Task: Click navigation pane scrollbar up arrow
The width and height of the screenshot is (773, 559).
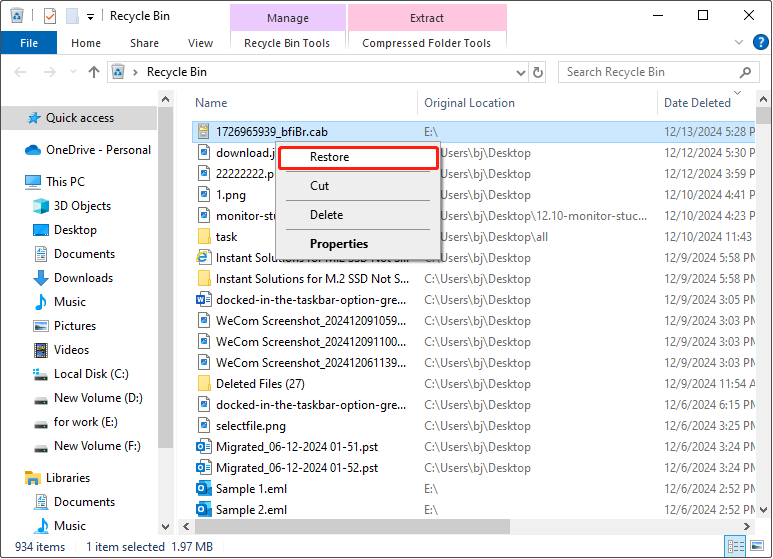Action: 166,100
